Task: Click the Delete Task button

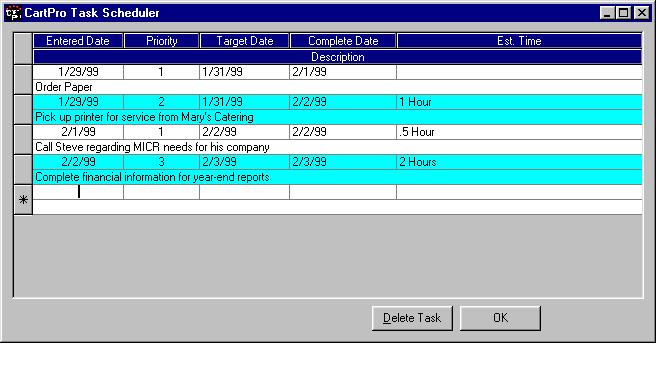Action: click(x=412, y=318)
